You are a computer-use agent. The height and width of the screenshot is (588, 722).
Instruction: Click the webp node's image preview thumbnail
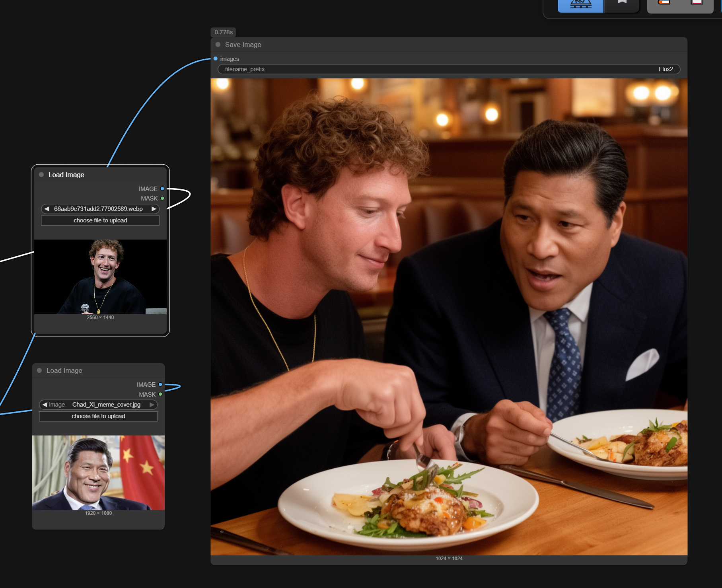click(x=100, y=277)
